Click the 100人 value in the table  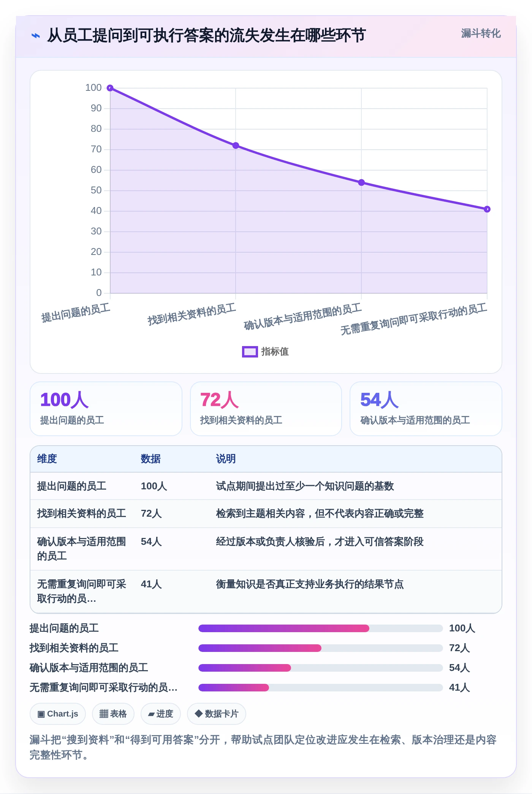pos(154,486)
